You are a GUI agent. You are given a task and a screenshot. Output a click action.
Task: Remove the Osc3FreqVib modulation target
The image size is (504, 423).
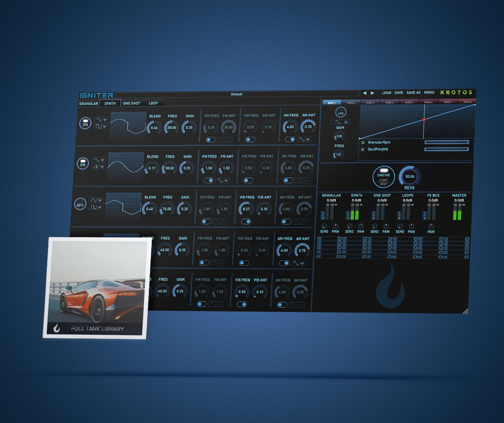click(363, 149)
